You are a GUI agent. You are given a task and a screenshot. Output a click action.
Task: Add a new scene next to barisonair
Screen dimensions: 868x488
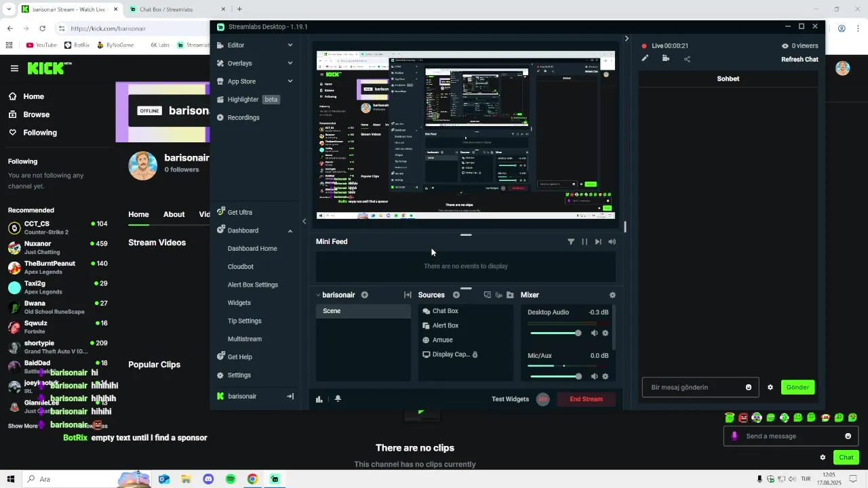(x=365, y=295)
